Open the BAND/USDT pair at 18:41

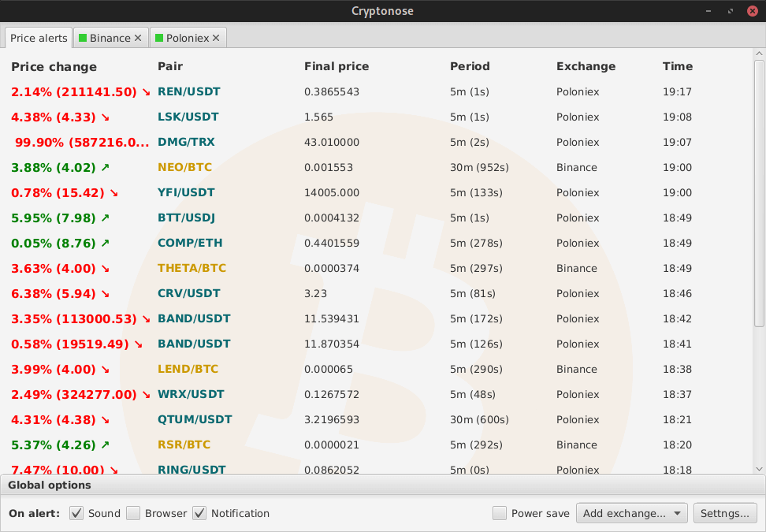click(194, 344)
